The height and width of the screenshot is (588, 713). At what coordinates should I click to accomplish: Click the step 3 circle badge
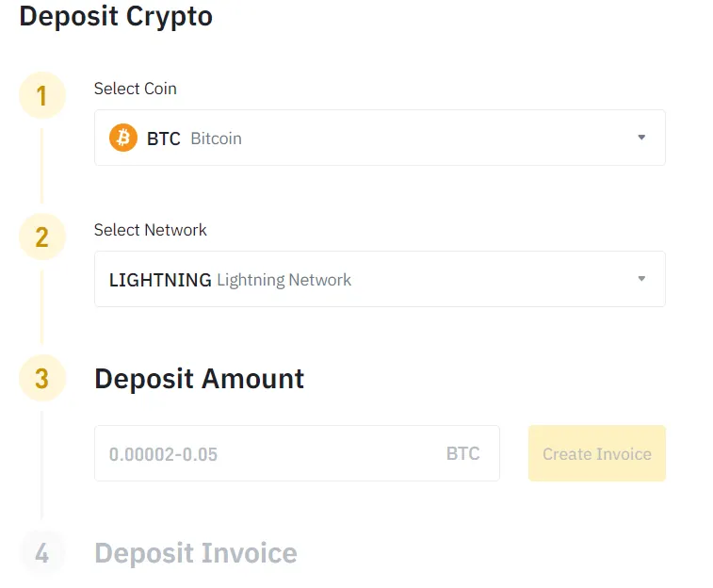click(x=41, y=379)
